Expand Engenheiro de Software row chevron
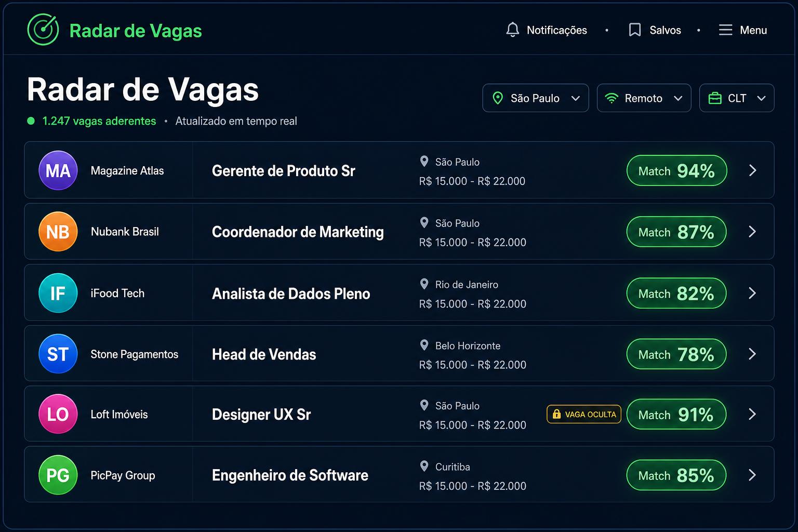Viewport: 798px width, 532px height. 752,475
